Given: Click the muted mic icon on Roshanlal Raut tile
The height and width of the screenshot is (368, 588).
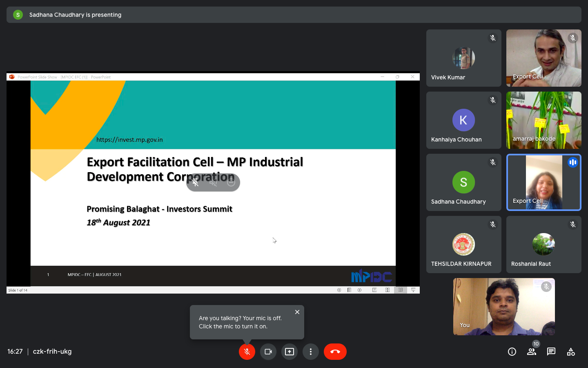Looking at the screenshot, I should point(573,224).
